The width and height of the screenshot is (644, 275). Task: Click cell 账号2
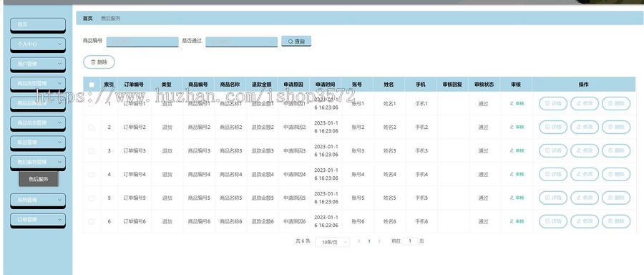coord(358,127)
